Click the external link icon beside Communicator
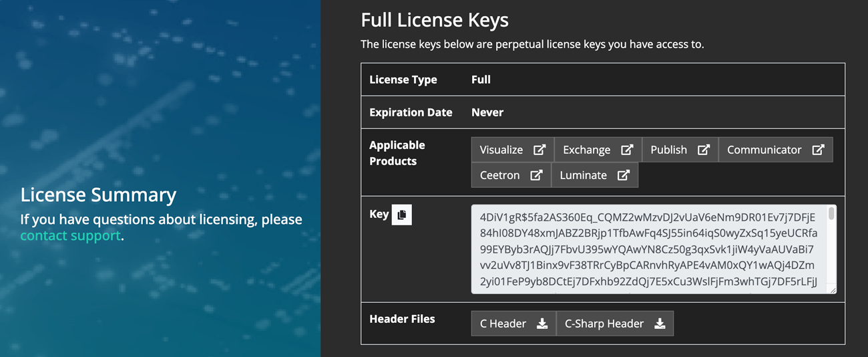 (x=818, y=150)
